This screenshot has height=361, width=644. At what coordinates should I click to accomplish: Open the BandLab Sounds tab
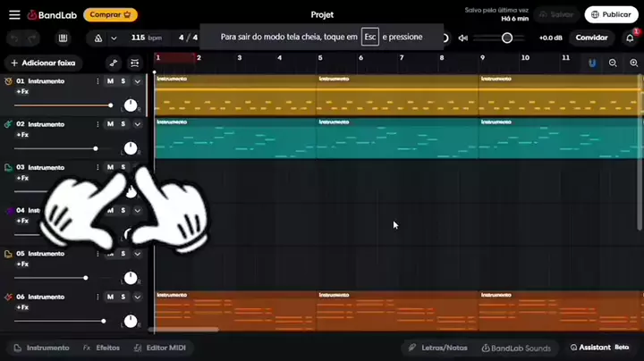point(516,348)
